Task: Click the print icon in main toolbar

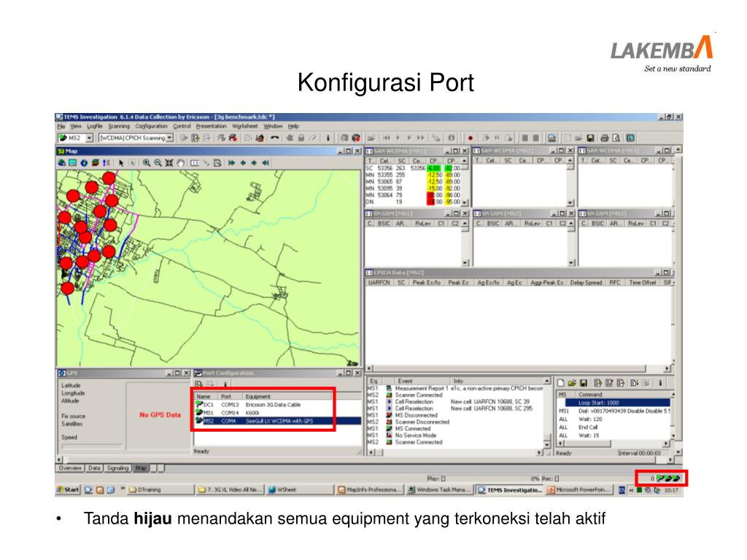Action: pos(605,138)
